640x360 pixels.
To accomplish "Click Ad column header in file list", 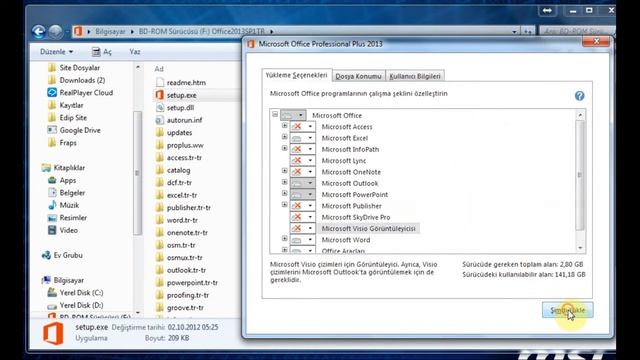I will (159, 69).
